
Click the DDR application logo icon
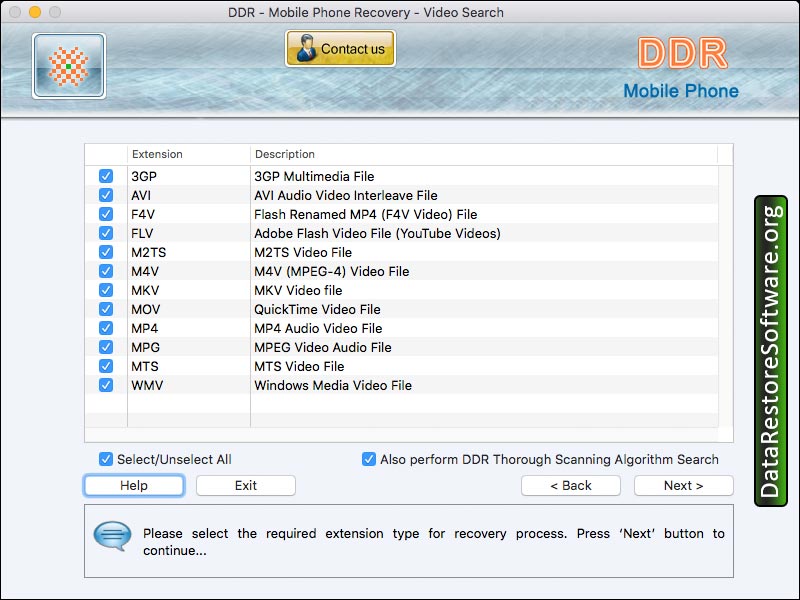69,66
